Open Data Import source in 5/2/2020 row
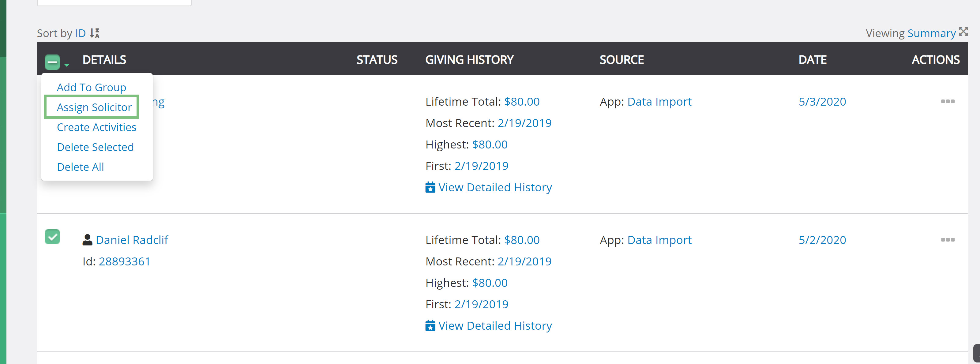This screenshot has height=364, width=980. point(659,240)
